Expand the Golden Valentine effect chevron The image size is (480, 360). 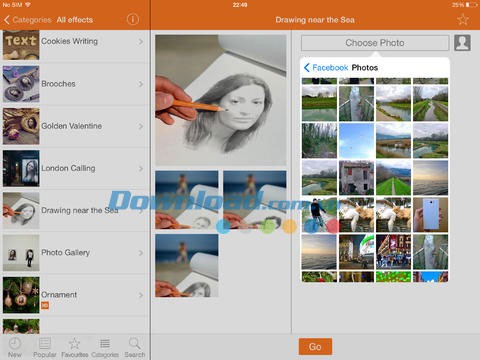point(141,126)
